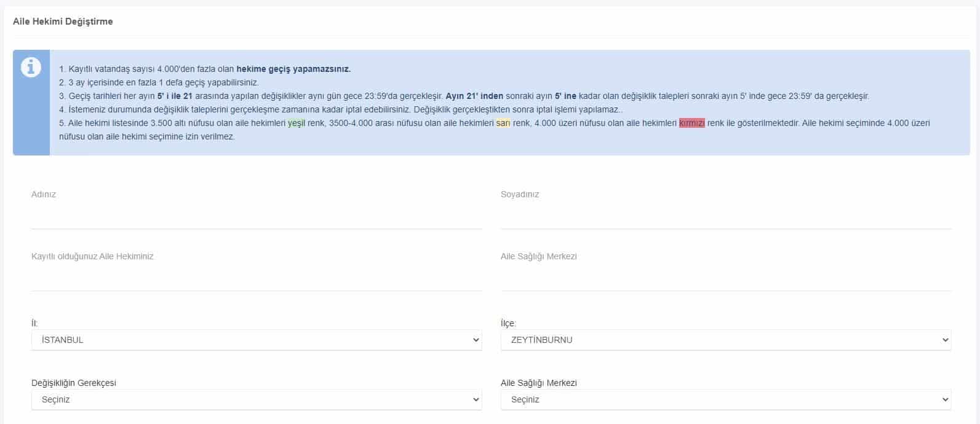Click the Aile Hekimi Değiştirme page heading

pyautogui.click(x=63, y=22)
